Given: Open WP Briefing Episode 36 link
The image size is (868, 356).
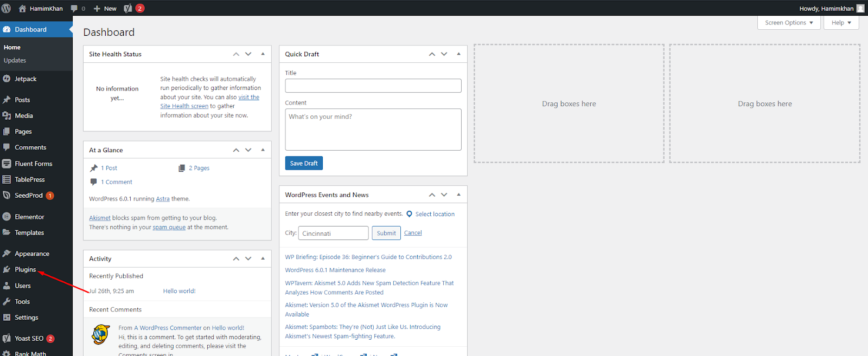Looking at the screenshot, I should coord(368,257).
